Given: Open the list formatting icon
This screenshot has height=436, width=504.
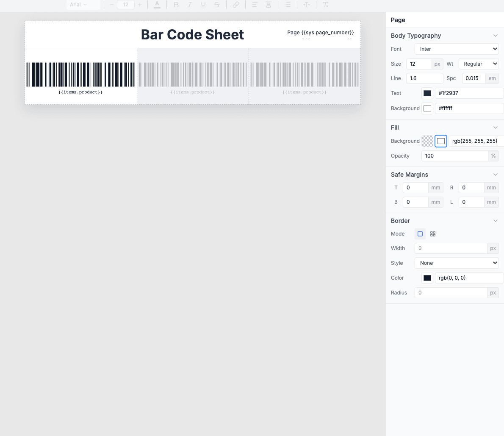Looking at the screenshot, I should (288, 5).
